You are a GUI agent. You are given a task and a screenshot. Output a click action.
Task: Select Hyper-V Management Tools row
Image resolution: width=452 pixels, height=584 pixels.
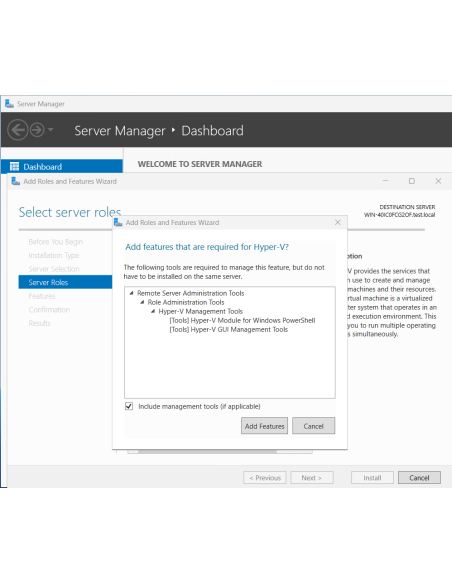coord(201,311)
